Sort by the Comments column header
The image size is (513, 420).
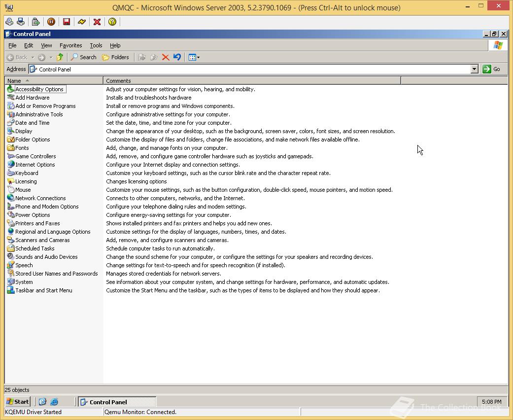click(x=252, y=80)
